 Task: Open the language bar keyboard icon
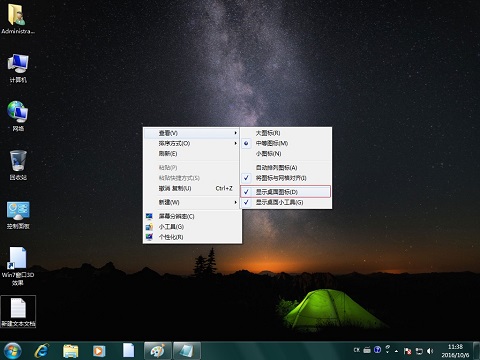[x=367, y=350]
